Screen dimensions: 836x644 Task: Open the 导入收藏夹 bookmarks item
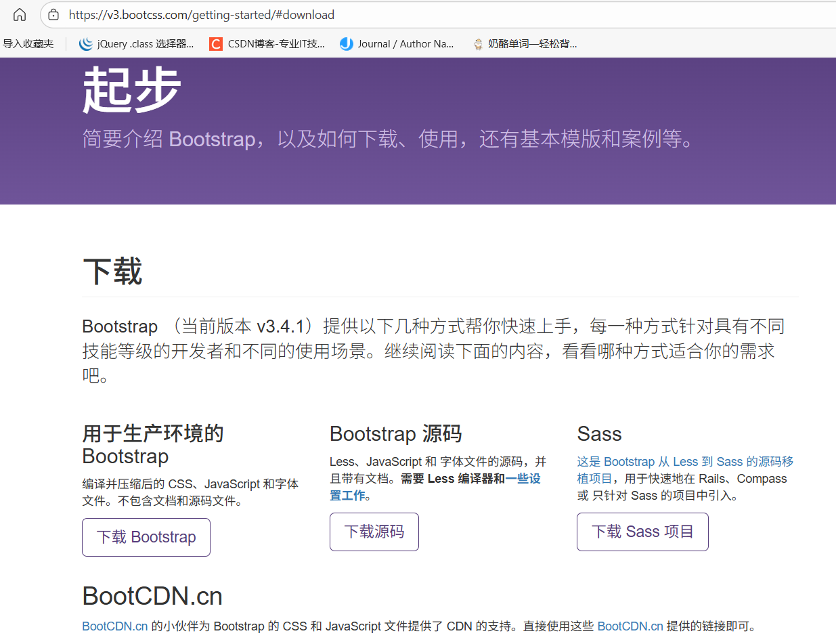pos(28,44)
